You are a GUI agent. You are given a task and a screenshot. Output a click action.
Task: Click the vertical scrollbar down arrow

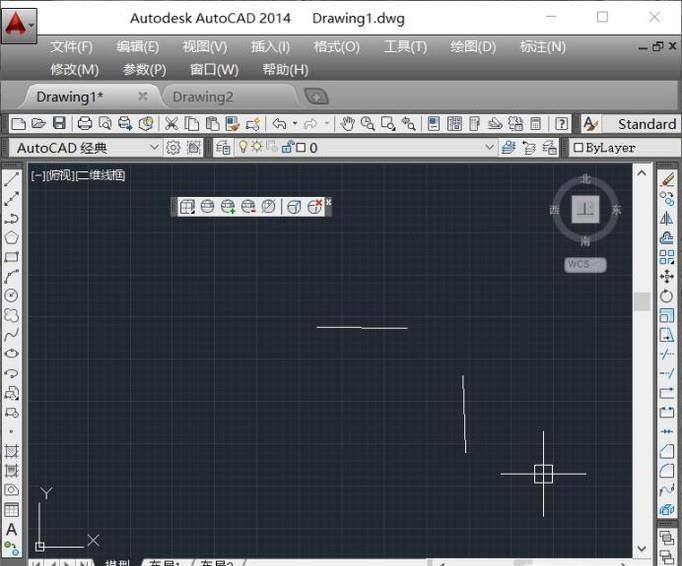tap(642, 548)
